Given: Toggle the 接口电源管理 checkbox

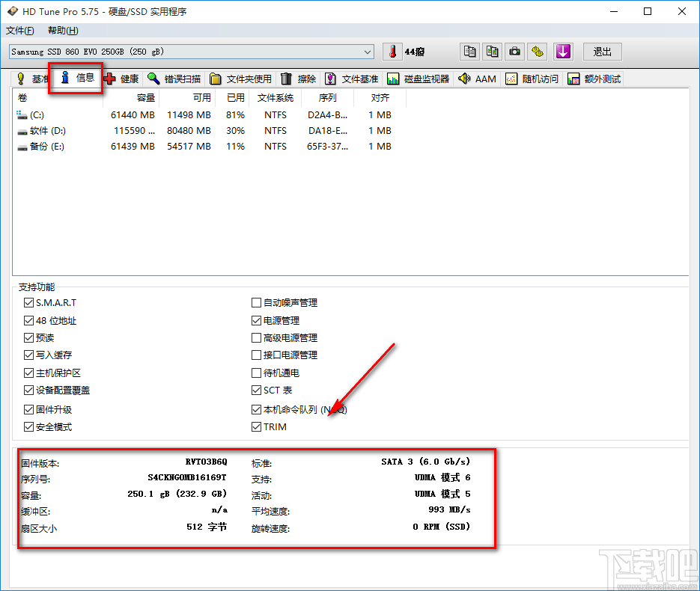Looking at the screenshot, I should point(256,355).
